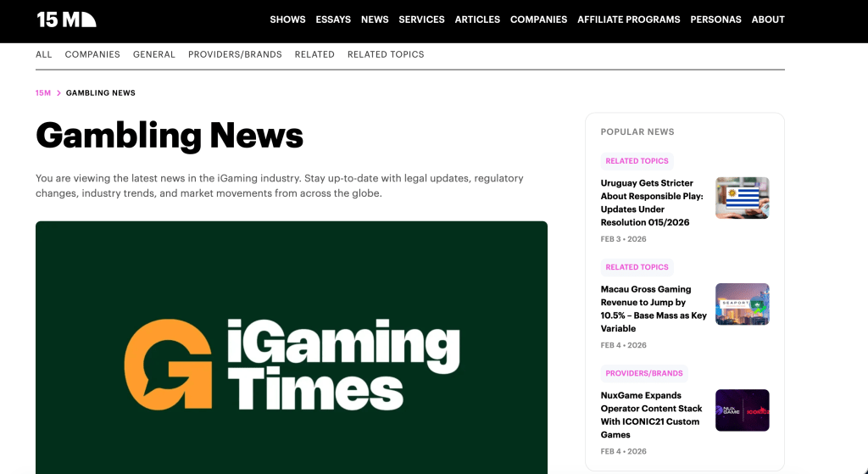
Task: Open COMPANIES in the black header bar
Action: coord(538,20)
